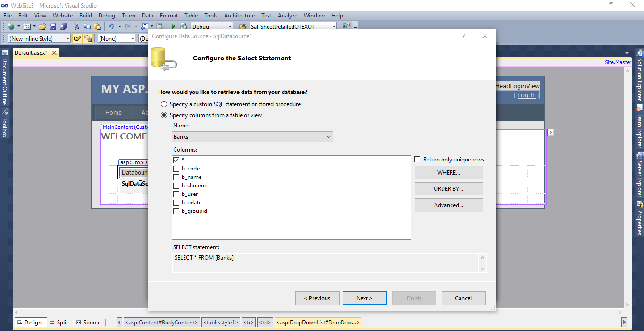Open the Website menu

[62, 15]
